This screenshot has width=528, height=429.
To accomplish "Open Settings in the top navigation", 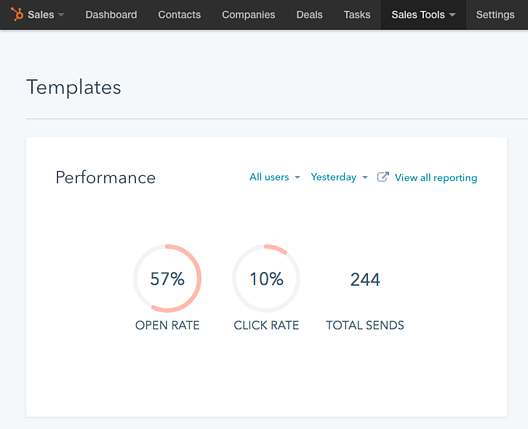I will tap(495, 15).
